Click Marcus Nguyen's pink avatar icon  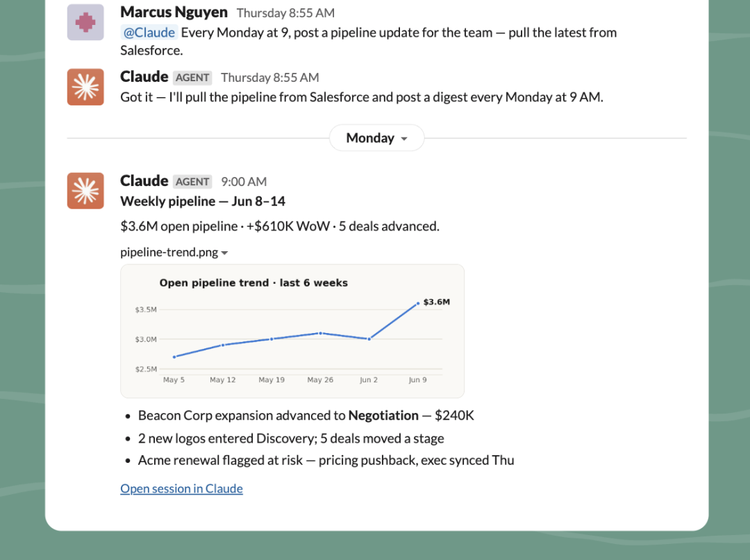click(x=85, y=22)
